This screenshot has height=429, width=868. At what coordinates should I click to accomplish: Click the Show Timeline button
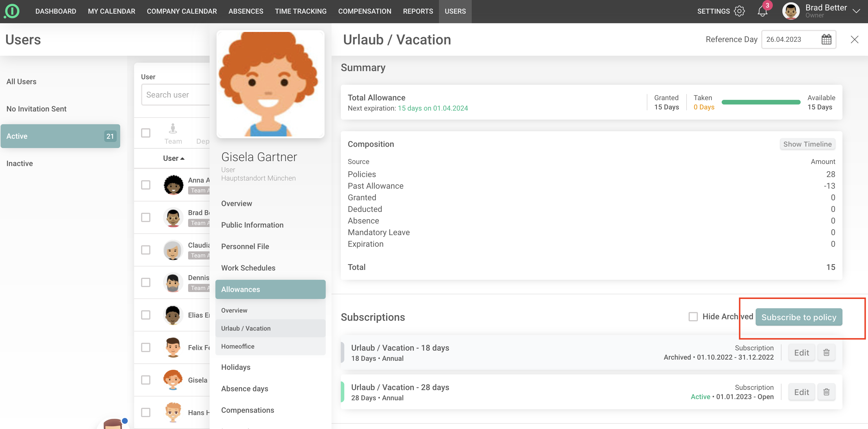(807, 144)
